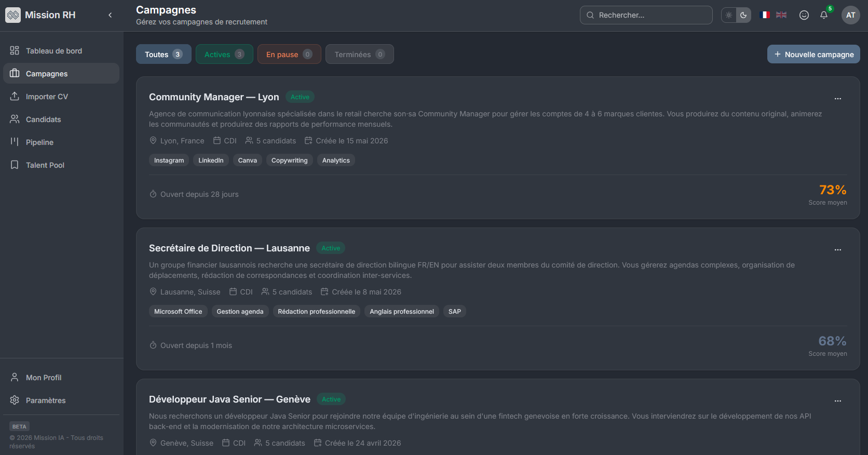The height and width of the screenshot is (455, 868).
Task: Focus the Rechercher search field
Action: click(x=646, y=15)
